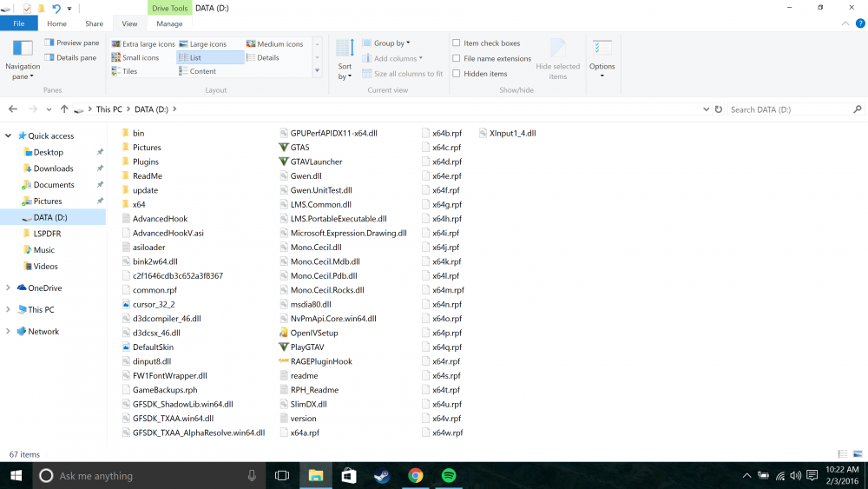868x489 pixels.
Task: Click the Drive Tools contextual tab
Action: pos(169,9)
